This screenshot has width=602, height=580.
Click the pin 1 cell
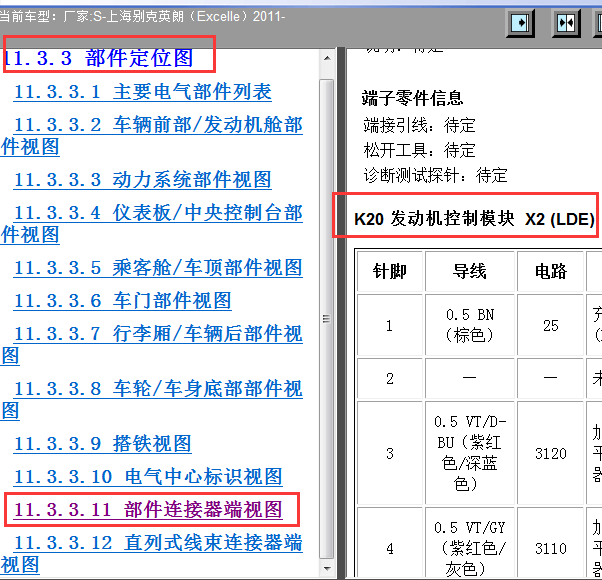coord(390,325)
